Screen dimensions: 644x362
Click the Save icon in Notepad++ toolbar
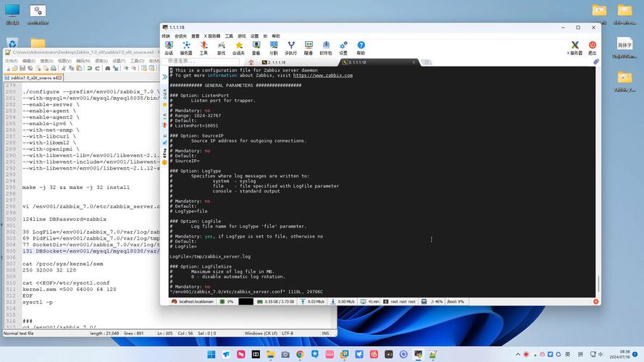[x=22, y=68]
